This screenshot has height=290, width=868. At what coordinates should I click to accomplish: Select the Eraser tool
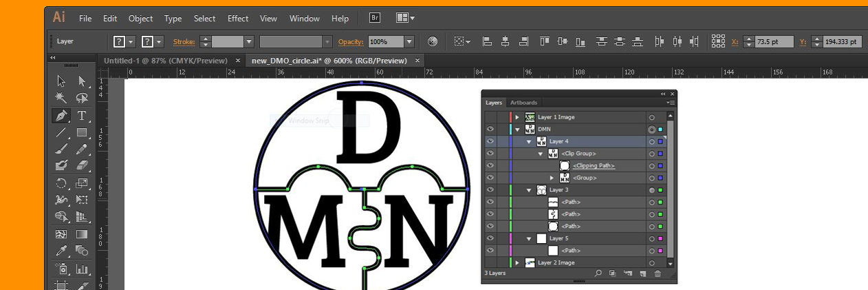[x=82, y=165]
